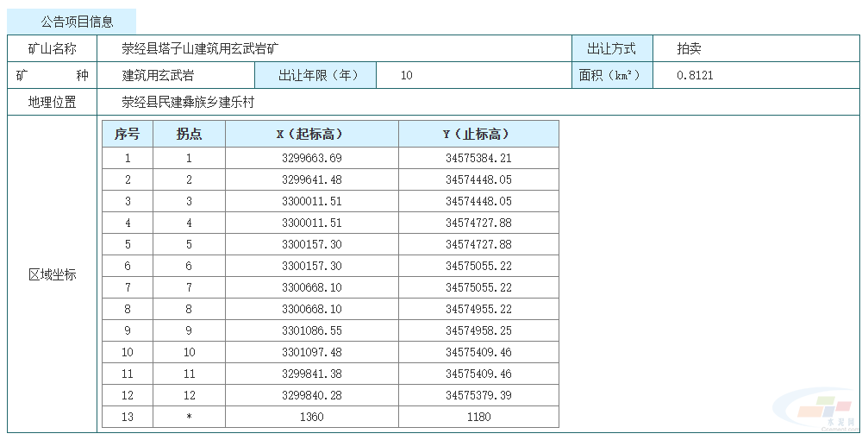Select X value 3299841.38
The width and height of the screenshot is (868, 440).
pos(312,374)
